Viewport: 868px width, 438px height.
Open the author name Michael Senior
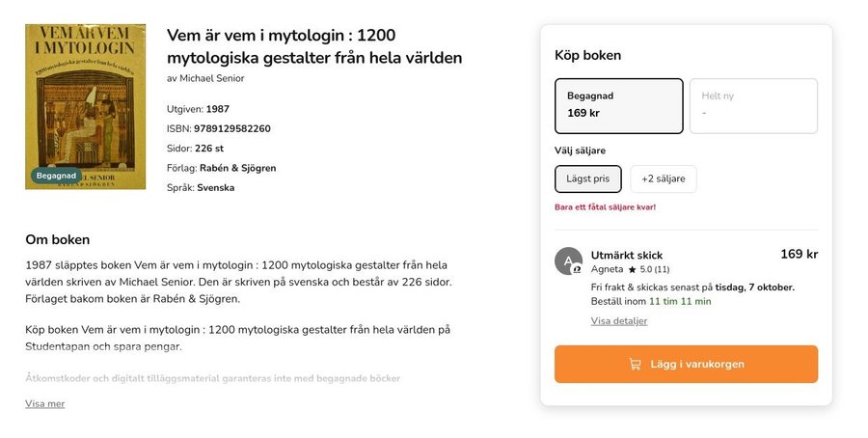click(x=212, y=78)
